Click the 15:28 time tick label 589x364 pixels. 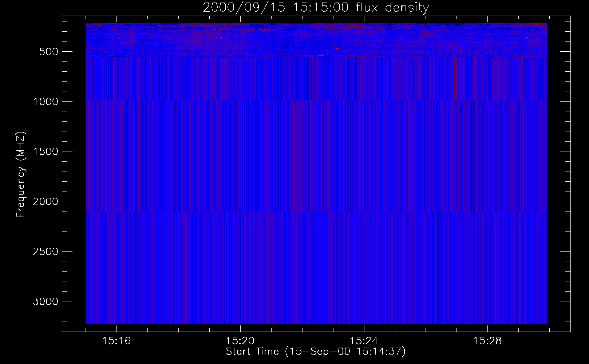[x=487, y=341]
